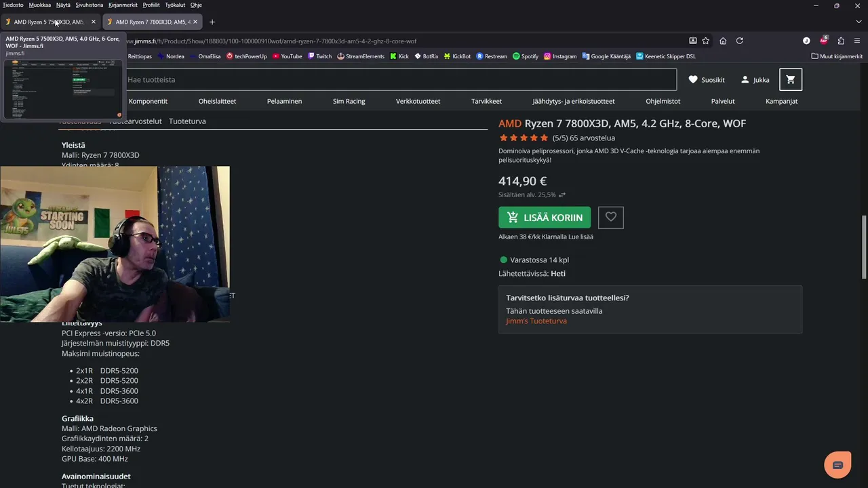Viewport: 868px width, 488px height.
Task: Open the Muokkaa menu
Action: click(x=39, y=5)
